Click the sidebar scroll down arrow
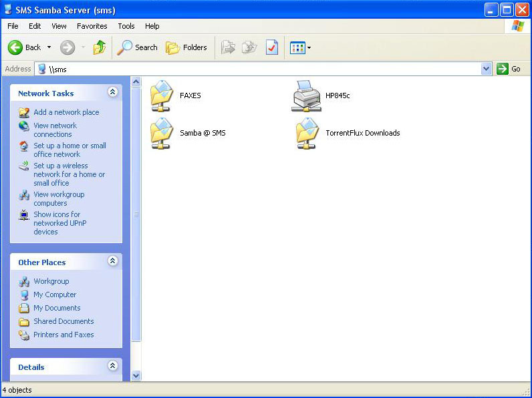The width and height of the screenshot is (532, 398). pos(136,375)
